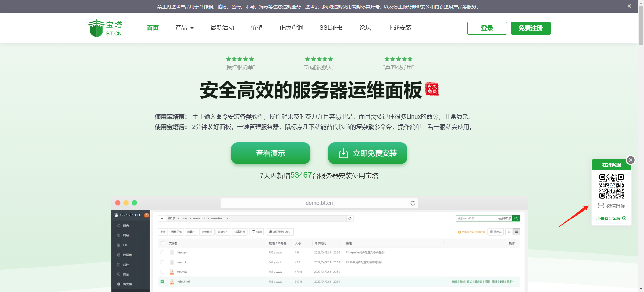Screen dimensions: 644x292
Task: Click the green search magnifier button
Action: coord(516,219)
